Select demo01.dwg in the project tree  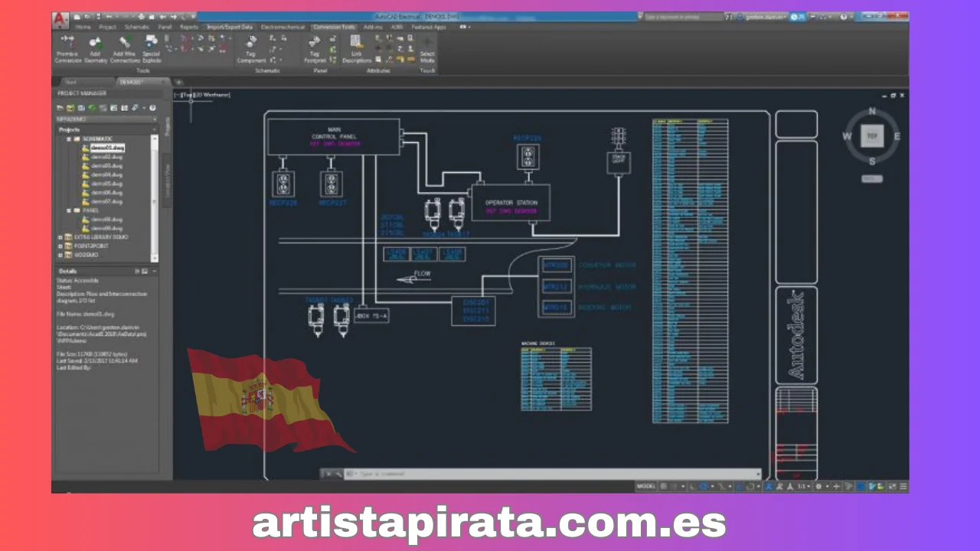pos(106,148)
